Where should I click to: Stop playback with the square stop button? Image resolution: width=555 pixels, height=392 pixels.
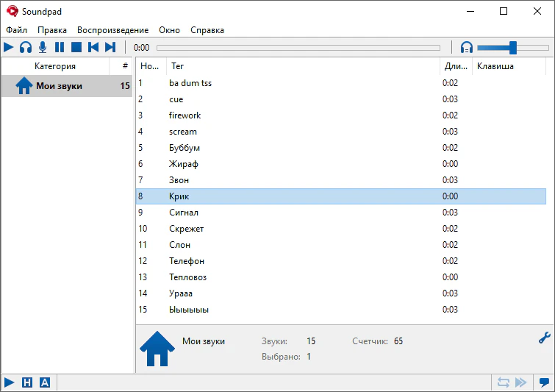76,47
